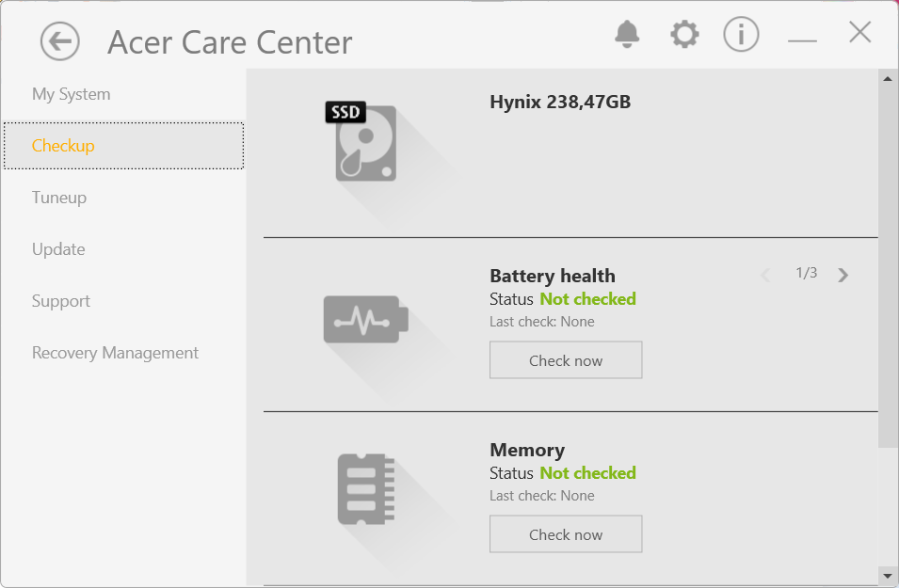The height and width of the screenshot is (588, 899).
Task: Click the battery health icon
Action: point(365,319)
